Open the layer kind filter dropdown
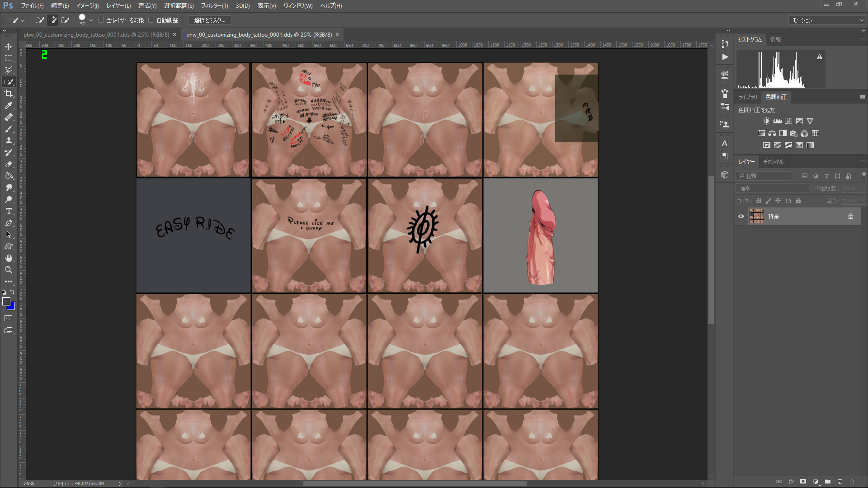Image resolution: width=868 pixels, height=488 pixels. point(764,176)
